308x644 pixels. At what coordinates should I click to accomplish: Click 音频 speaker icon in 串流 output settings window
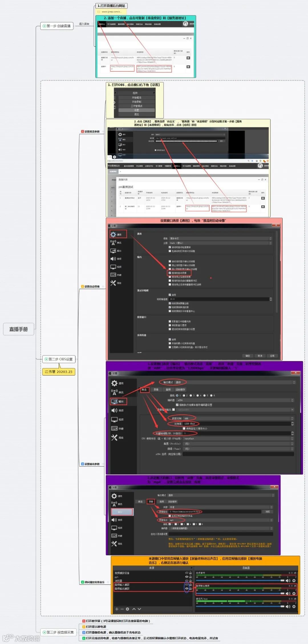coord(114,410)
